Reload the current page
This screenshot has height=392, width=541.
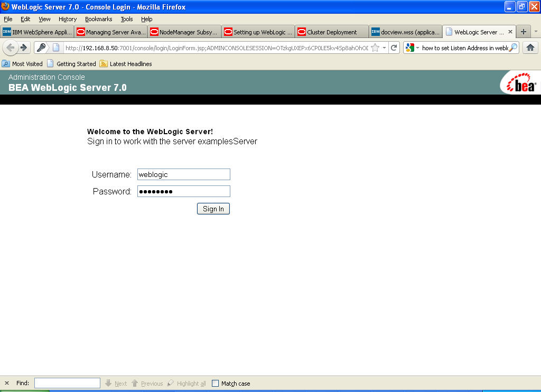[x=394, y=48]
